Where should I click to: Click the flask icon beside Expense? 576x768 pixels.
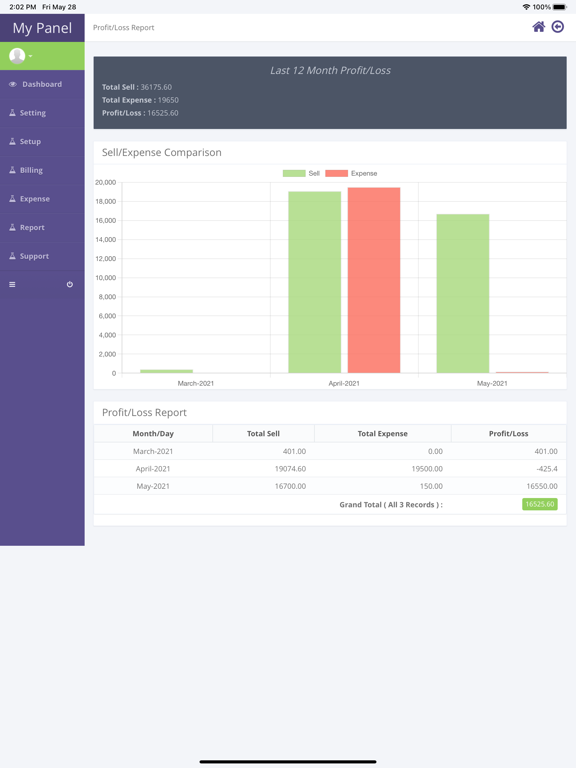tap(12, 198)
